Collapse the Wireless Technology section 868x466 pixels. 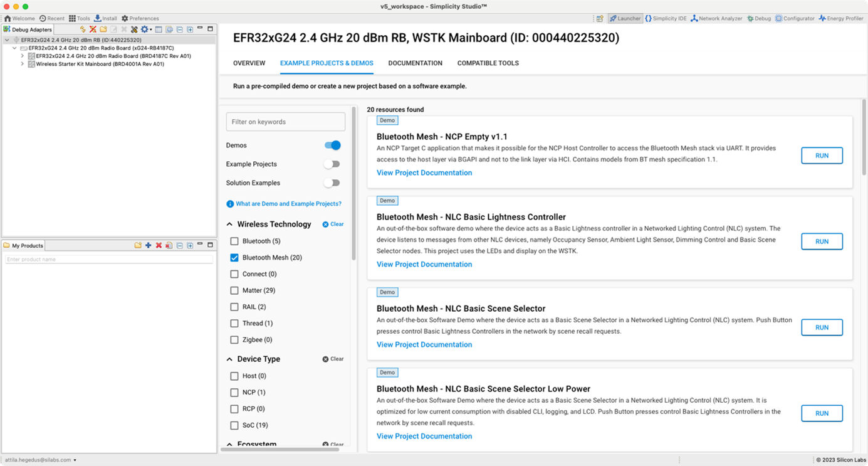click(x=229, y=225)
